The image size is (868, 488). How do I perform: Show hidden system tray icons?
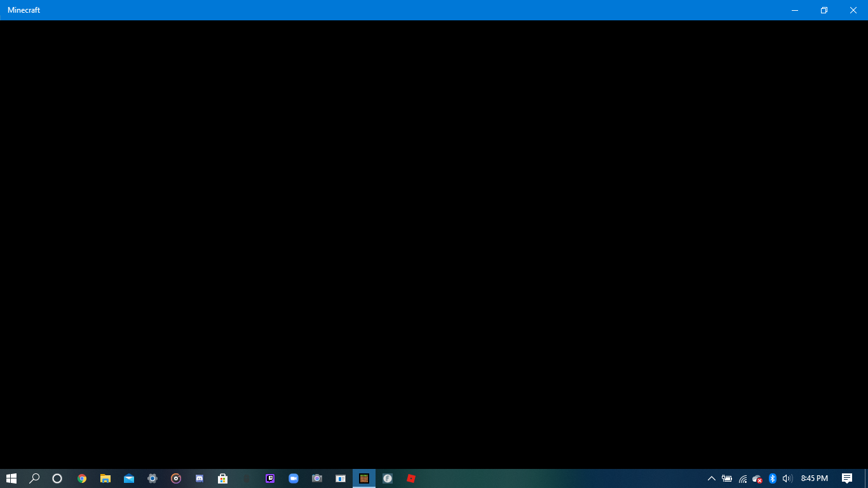click(x=712, y=478)
